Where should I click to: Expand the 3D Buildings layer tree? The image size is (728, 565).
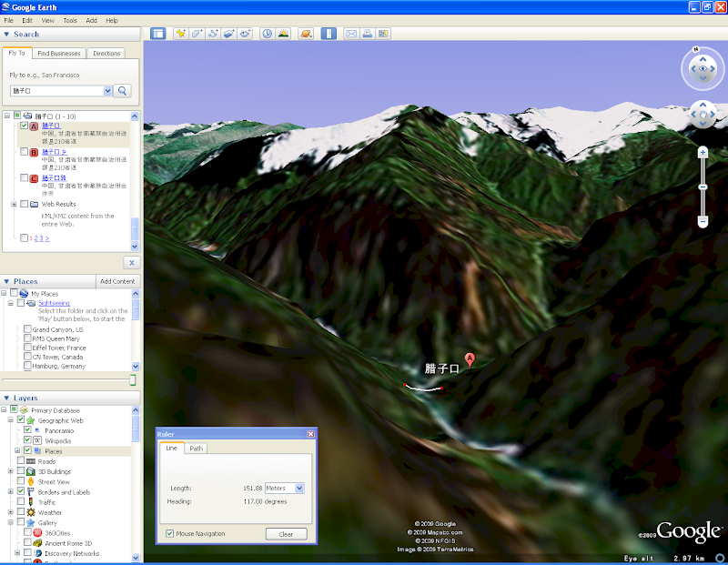[x=13, y=471]
